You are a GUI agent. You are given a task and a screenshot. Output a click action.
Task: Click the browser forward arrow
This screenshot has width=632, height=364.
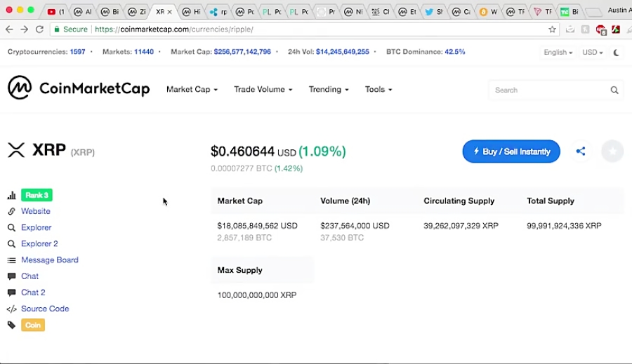click(x=24, y=29)
